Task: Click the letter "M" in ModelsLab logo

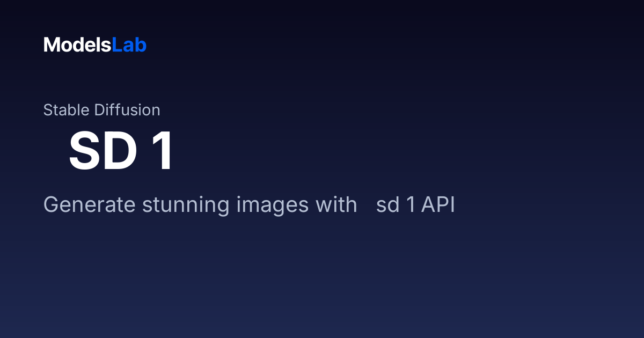Action: 51,45
